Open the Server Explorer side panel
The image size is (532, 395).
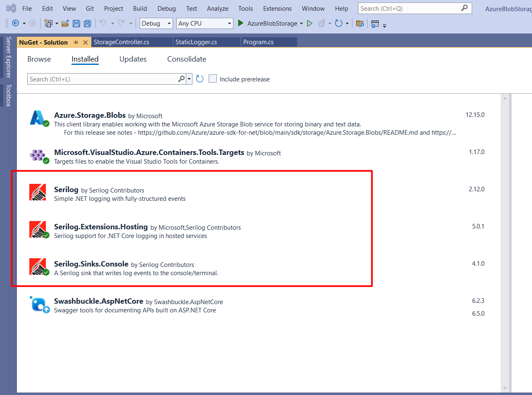[8, 57]
